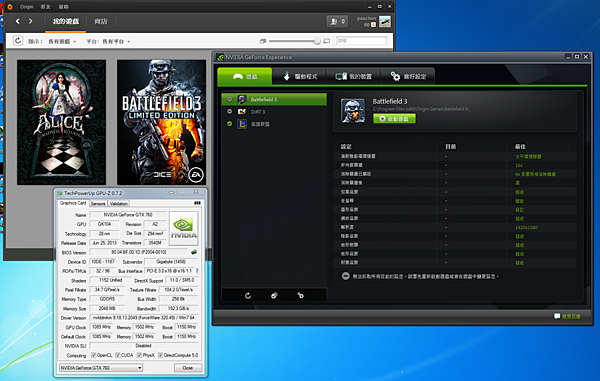Click the Origin points badge icon

pos(373,25)
